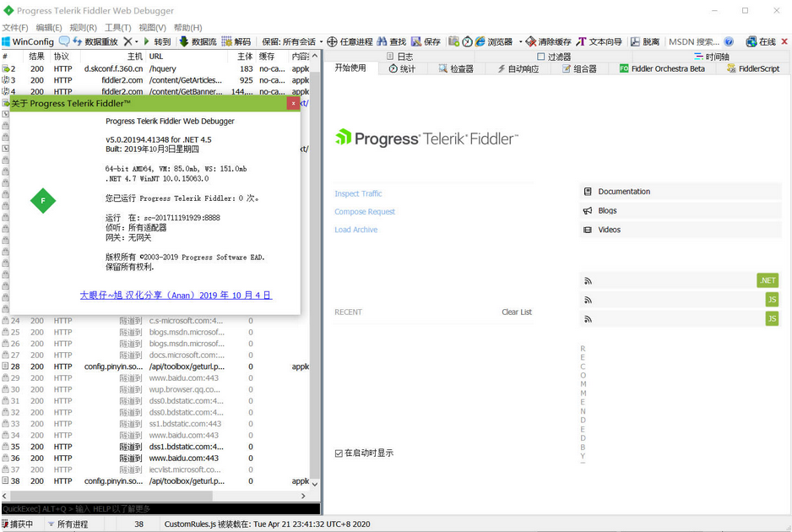Image resolution: width=792 pixels, height=532 pixels.
Task: Click scroll down arrow of session list
Action: [315, 484]
